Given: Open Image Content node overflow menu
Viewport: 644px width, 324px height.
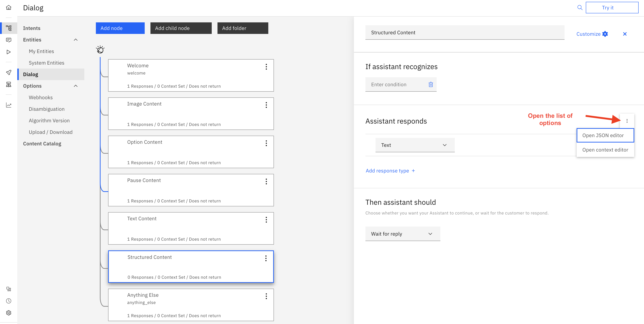Looking at the screenshot, I should pos(266,105).
